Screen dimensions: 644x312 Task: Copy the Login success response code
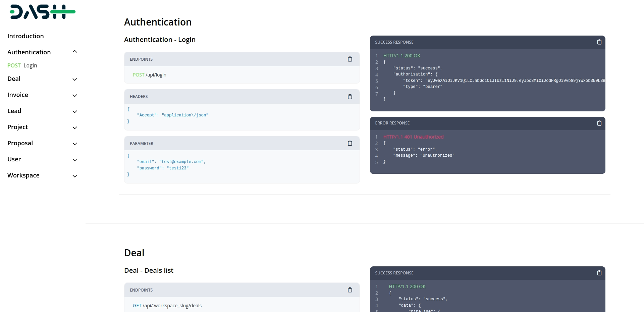point(599,42)
